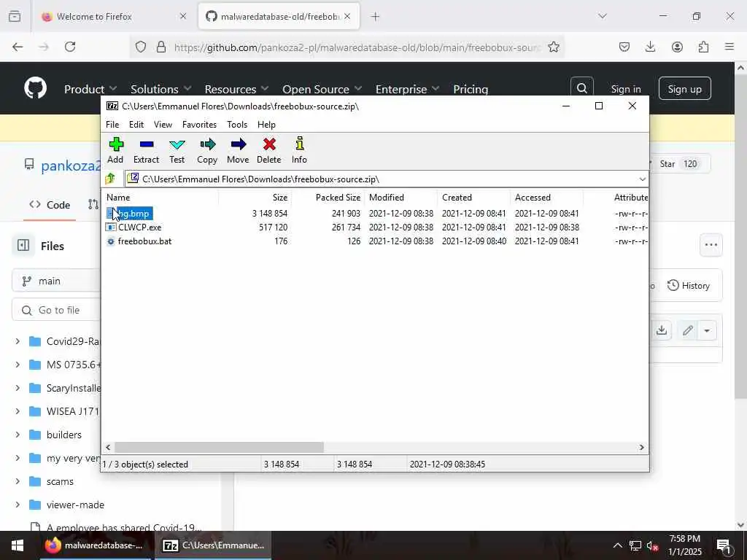This screenshot has height=560, width=747.
Task: Click the Copy toolbar icon in 7-Zip
Action: coord(207,150)
